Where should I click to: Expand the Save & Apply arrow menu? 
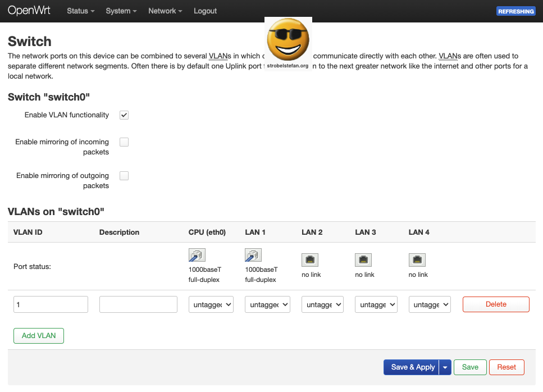coord(445,367)
